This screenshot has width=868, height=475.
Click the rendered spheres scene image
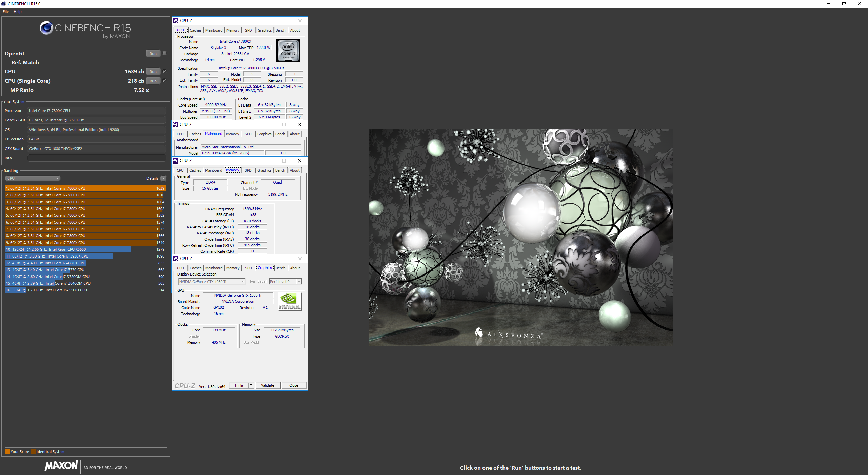point(520,237)
